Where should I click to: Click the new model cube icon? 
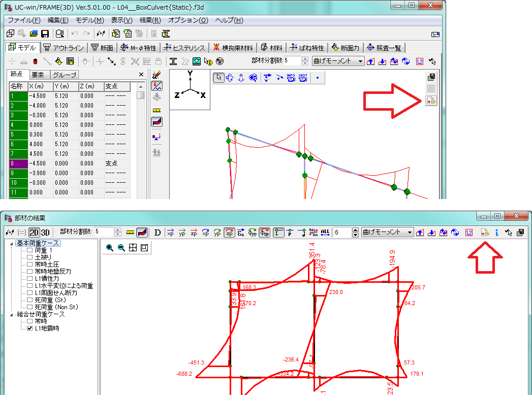(x=11, y=34)
